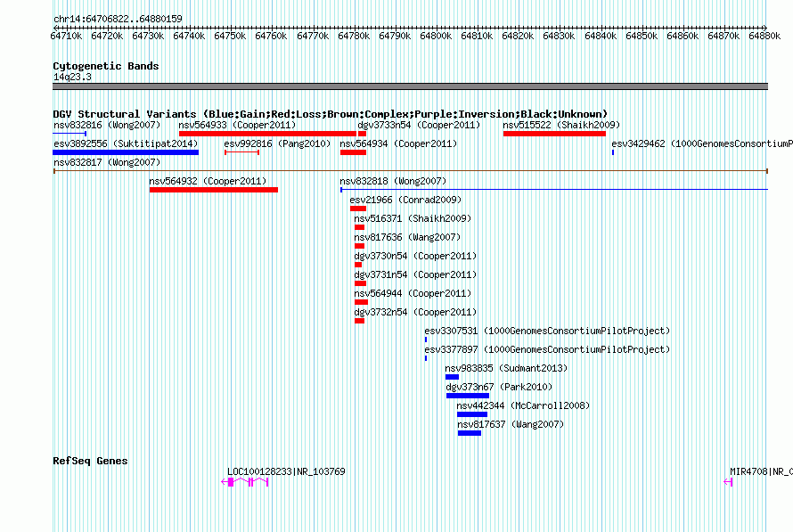793x532 pixels.
Task: Click the chr14:64706822..64880159 region label
Action: point(118,19)
